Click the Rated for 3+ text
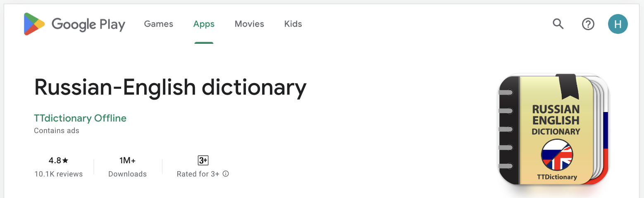This screenshot has height=198, width=644. pos(198,174)
